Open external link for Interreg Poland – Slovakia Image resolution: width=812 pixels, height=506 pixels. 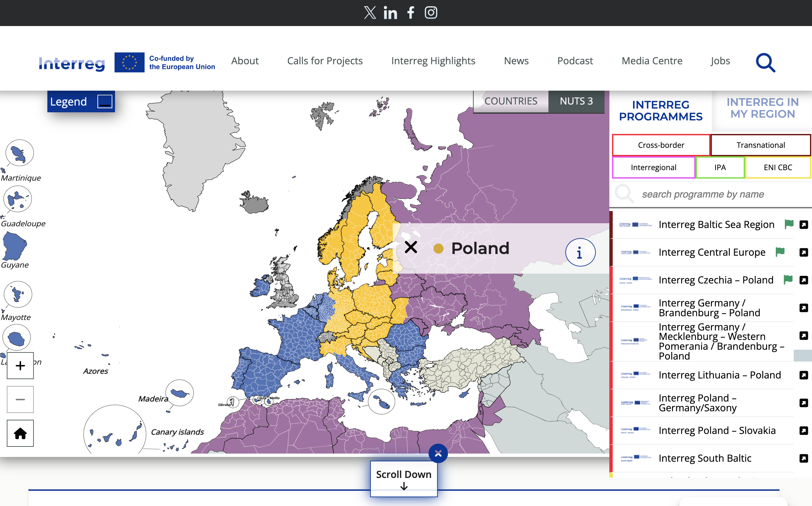pos(804,431)
